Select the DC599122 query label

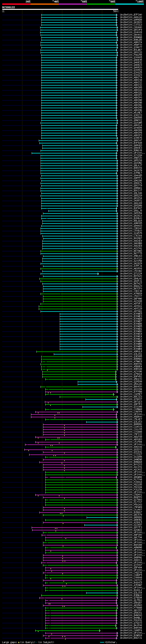click(8, 8)
